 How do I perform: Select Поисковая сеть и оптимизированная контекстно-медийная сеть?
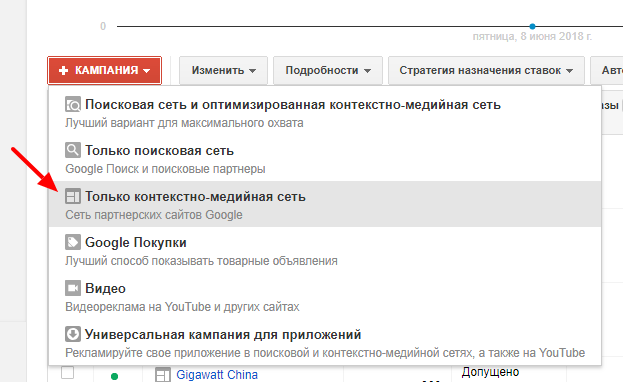(325, 112)
